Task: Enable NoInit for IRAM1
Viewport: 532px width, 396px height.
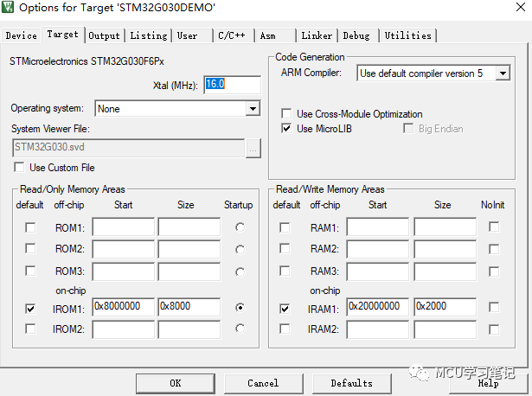Action: 494,307
